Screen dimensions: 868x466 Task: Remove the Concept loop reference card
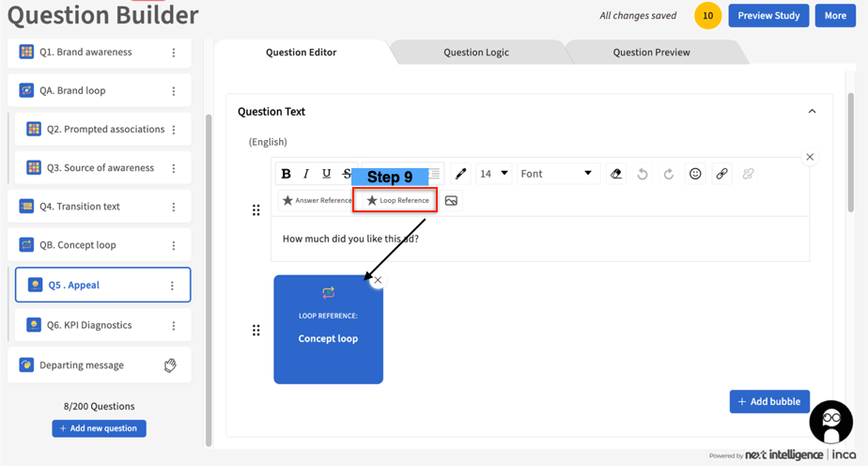point(378,280)
